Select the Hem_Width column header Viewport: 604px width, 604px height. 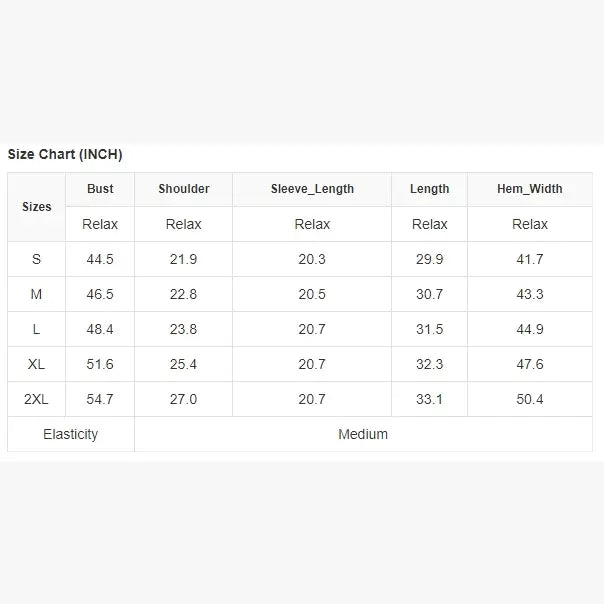click(530, 189)
